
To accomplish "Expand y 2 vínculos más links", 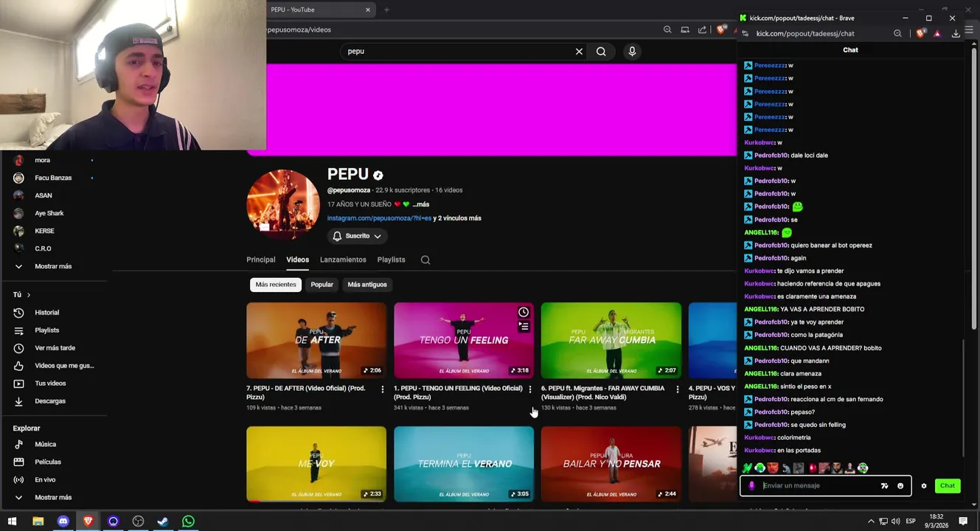I will click(x=457, y=218).
